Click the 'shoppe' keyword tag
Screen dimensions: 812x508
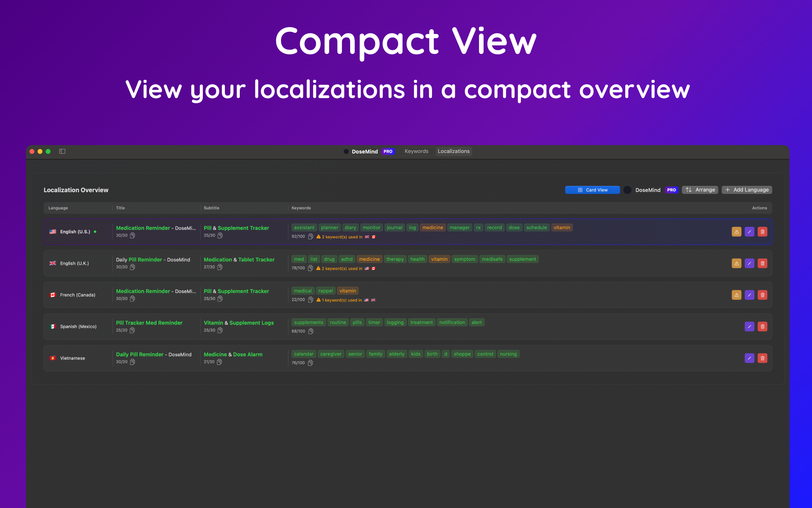462,354
